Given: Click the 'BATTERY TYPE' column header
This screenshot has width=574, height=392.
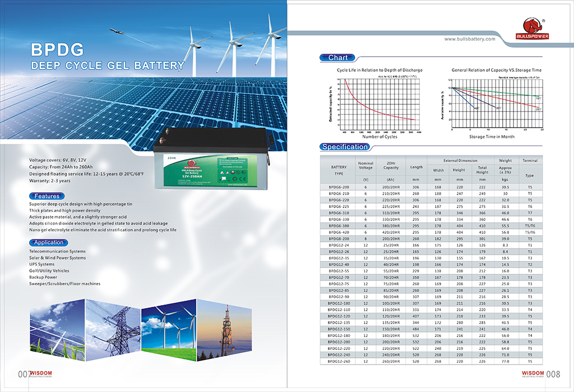Looking at the screenshot, I should pos(339,170).
